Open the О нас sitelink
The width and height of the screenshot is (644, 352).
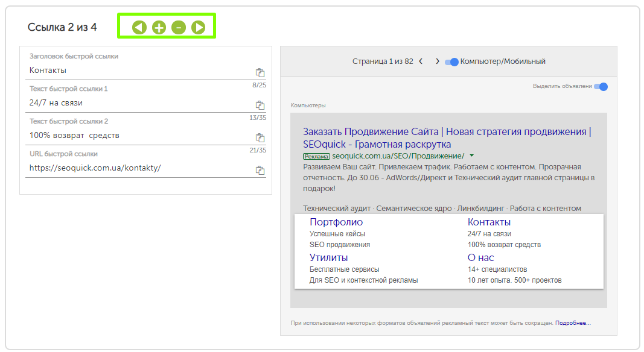click(480, 257)
